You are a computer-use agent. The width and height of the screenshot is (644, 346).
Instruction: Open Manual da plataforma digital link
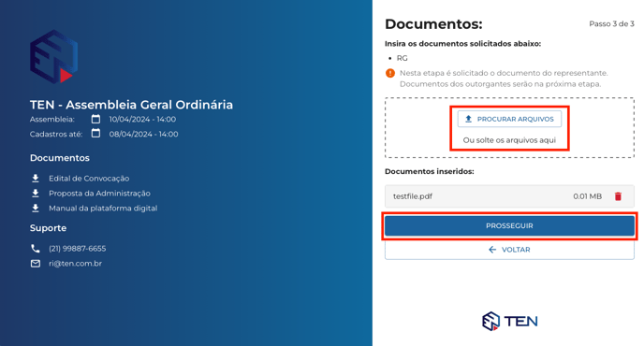[103, 209]
